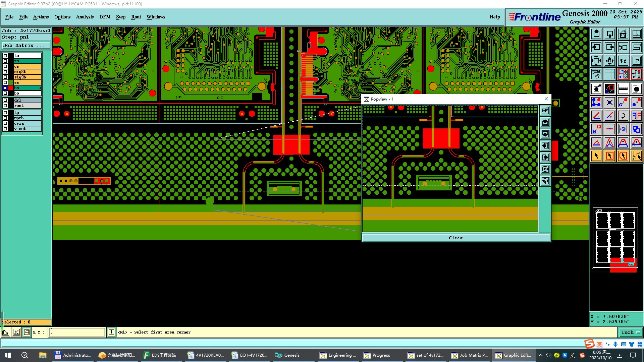Open the DFM menu
This screenshot has width=644, height=362.
tap(105, 17)
